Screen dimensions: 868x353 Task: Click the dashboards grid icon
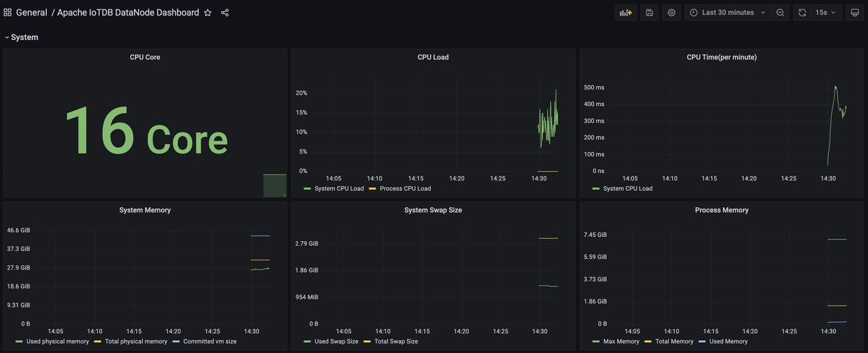point(7,12)
